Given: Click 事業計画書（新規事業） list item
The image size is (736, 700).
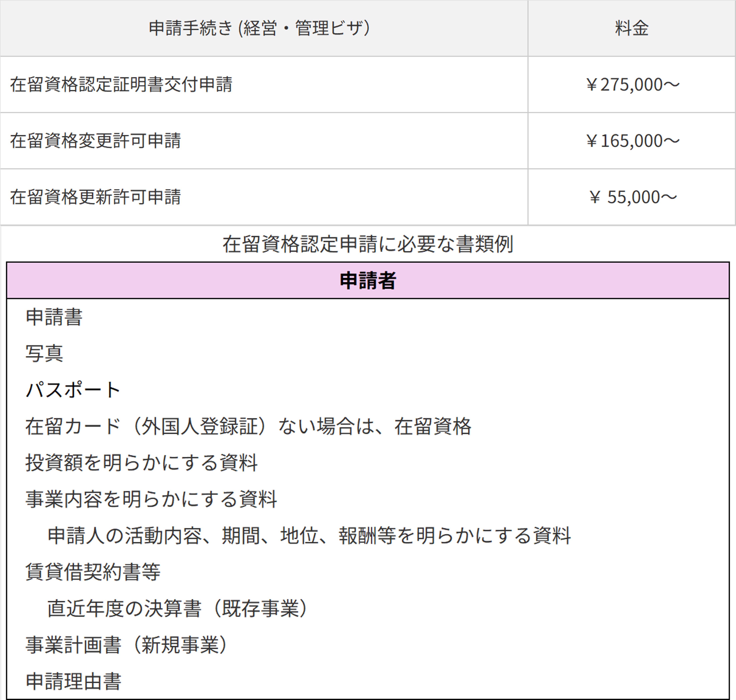Looking at the screenshot, I should (x=126, y=645).
